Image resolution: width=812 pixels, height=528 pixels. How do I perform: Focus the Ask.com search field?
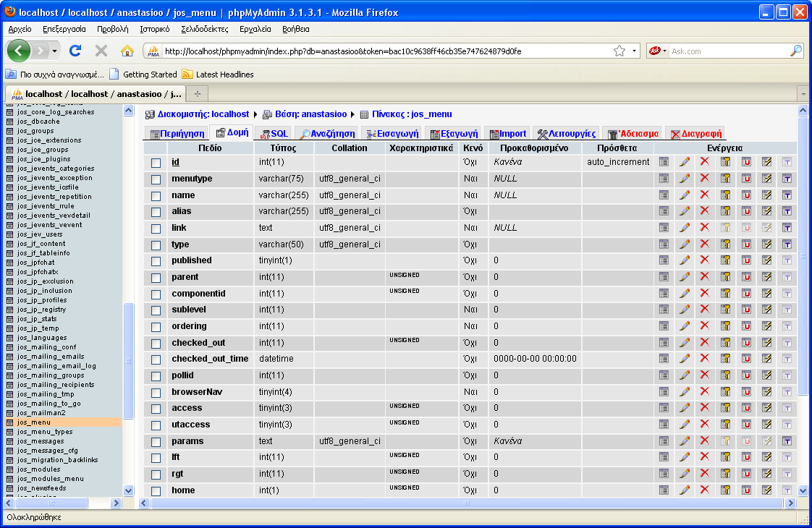pos(729,51)
